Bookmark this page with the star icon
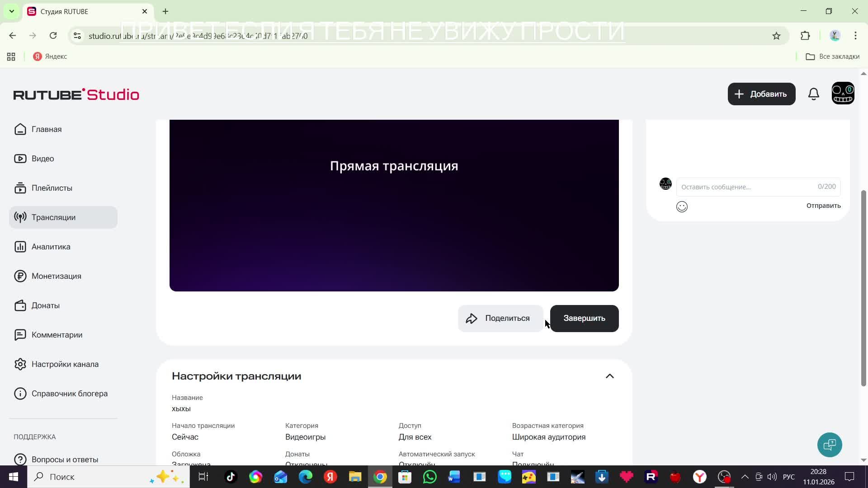 click(776, 36)
